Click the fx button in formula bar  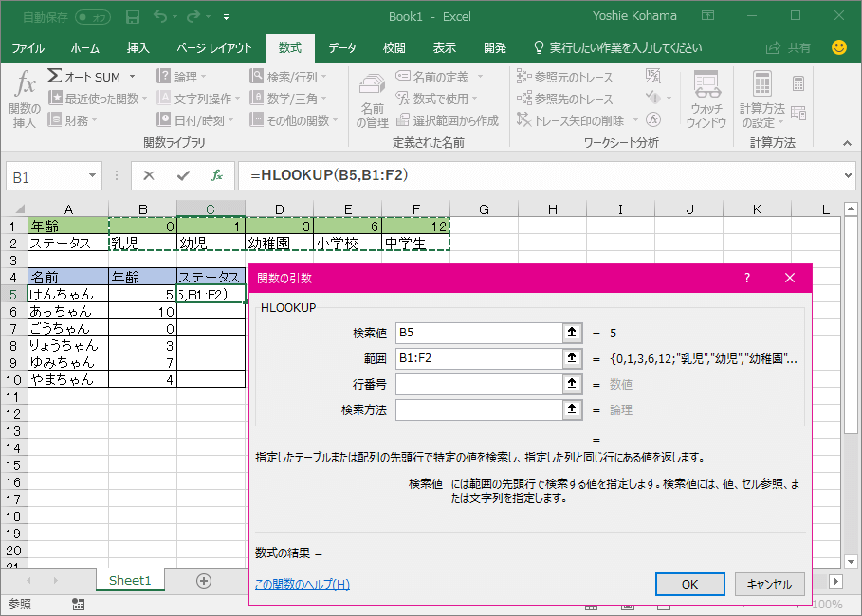pos(217,175)
